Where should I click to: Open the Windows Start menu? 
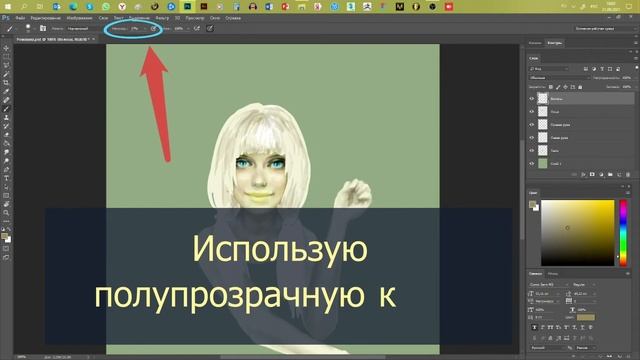click(x=7, y=7)
